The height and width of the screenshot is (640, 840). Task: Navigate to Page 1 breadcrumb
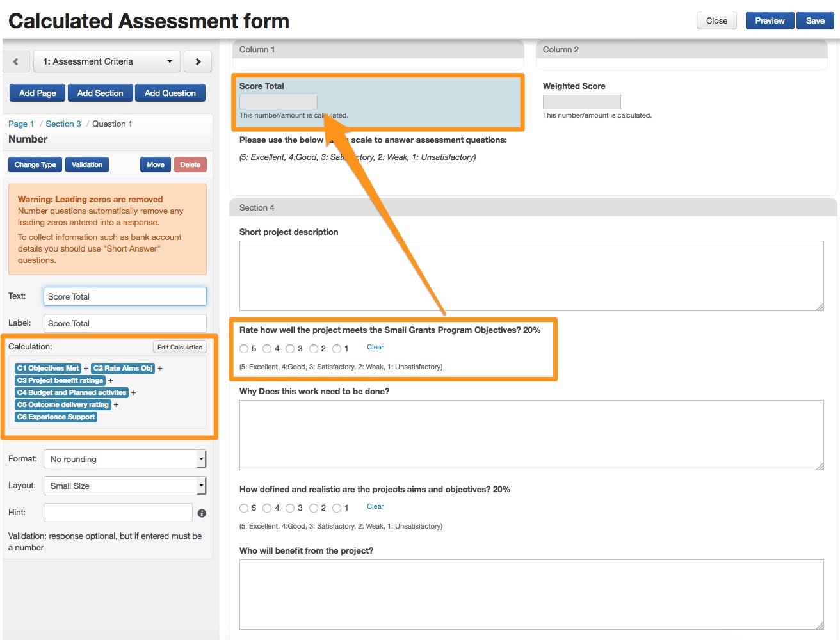21,124
